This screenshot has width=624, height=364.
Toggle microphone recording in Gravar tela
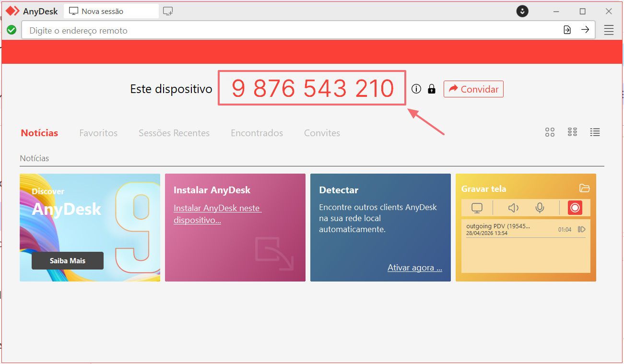tap(540, 208)
